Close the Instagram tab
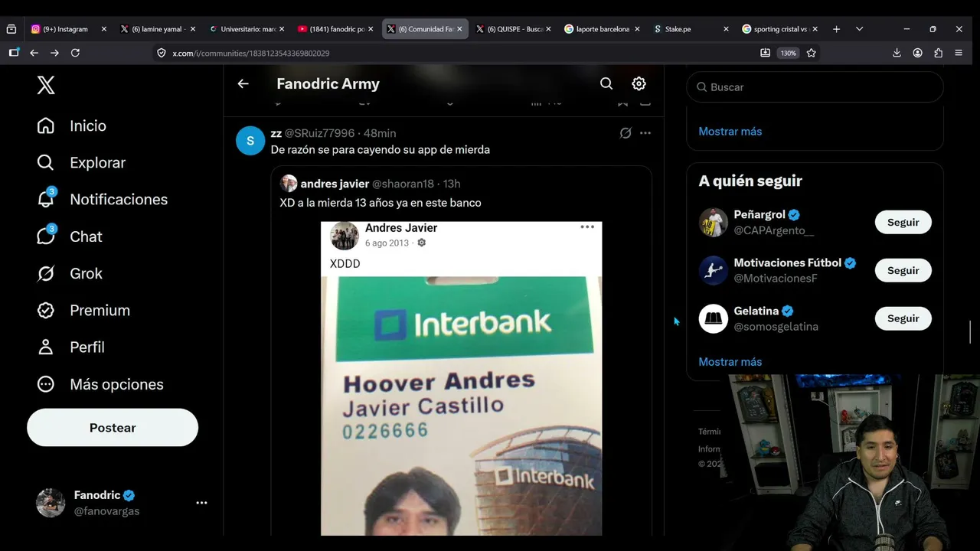Viewport: 980px width, 551px height. [x=104, y=29]
